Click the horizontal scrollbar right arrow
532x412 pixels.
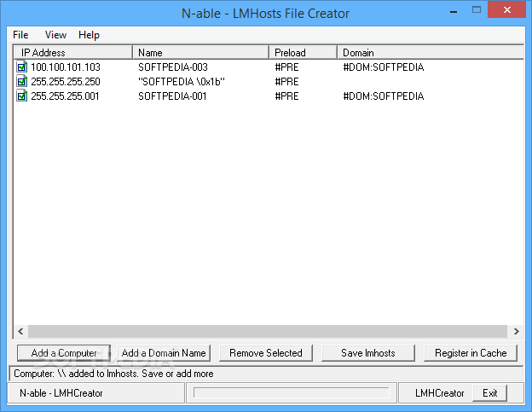[516, 331]
